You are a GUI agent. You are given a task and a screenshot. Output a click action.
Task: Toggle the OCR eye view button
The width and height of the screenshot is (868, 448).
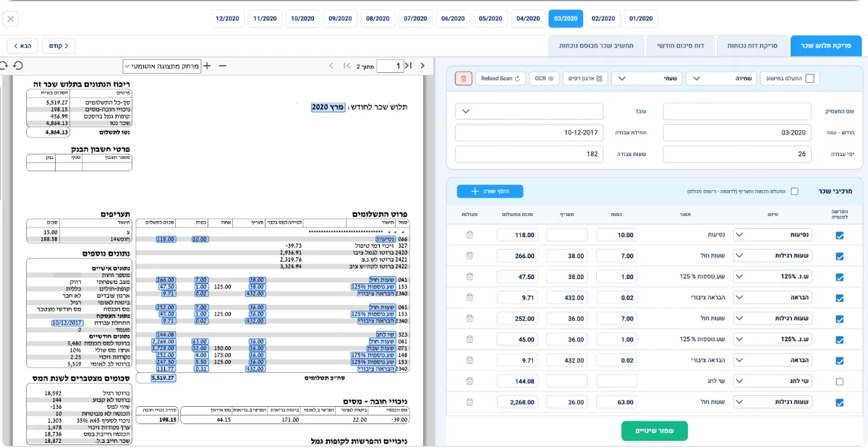[x=545, y=78]
